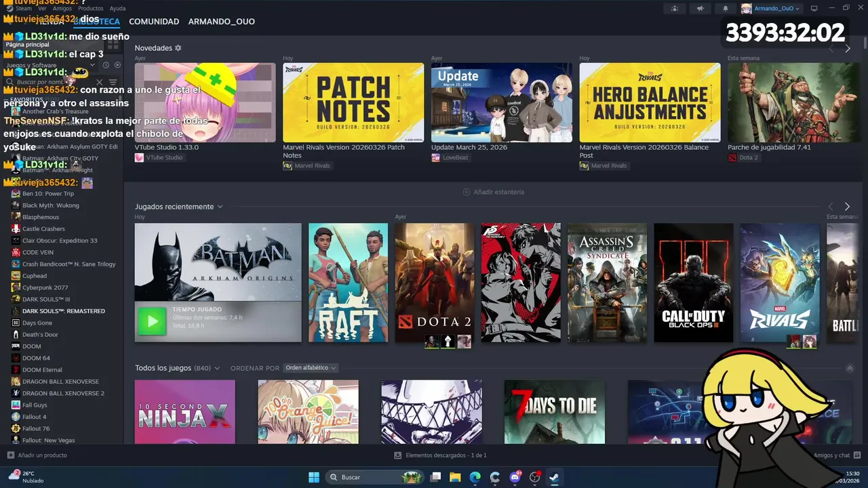Screen dimensions: 868x488
Task: Select the 7 Days to Die cover
Action: [x=555, y=412]
